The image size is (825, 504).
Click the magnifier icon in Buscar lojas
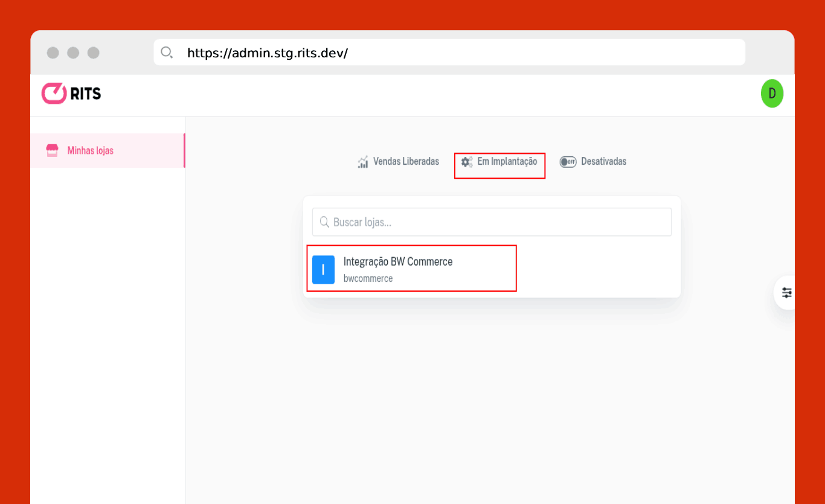(324, 222)
